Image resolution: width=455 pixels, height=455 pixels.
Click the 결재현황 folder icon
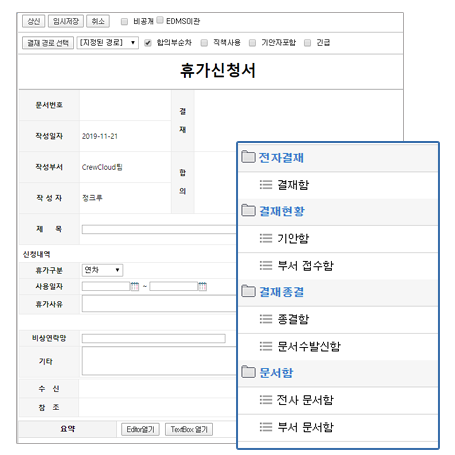coord(248,210)
